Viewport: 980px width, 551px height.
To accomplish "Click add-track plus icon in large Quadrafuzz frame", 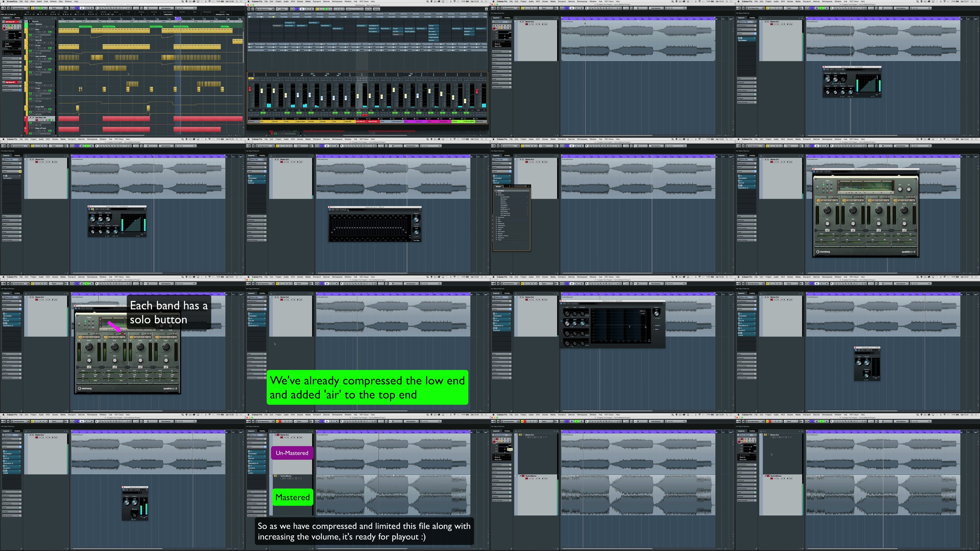I will [x=799, y=156].
